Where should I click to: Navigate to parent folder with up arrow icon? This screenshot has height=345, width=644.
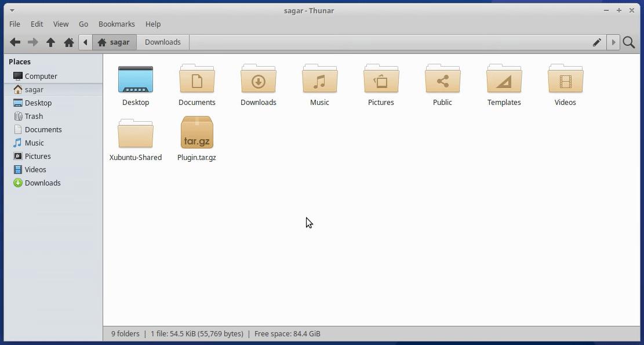pos(50,42)
